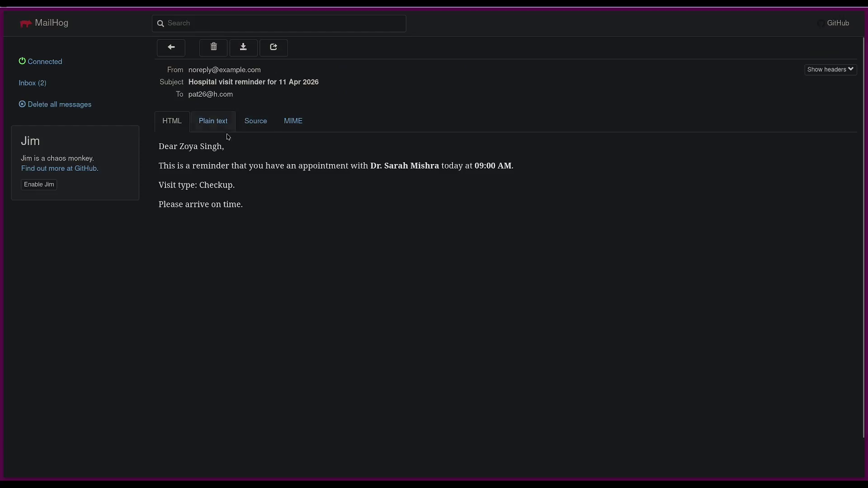The width and height of the screenshot is (868, 488).
Task: Click the vertical scrollbar on the right
Action: [863, 237]
